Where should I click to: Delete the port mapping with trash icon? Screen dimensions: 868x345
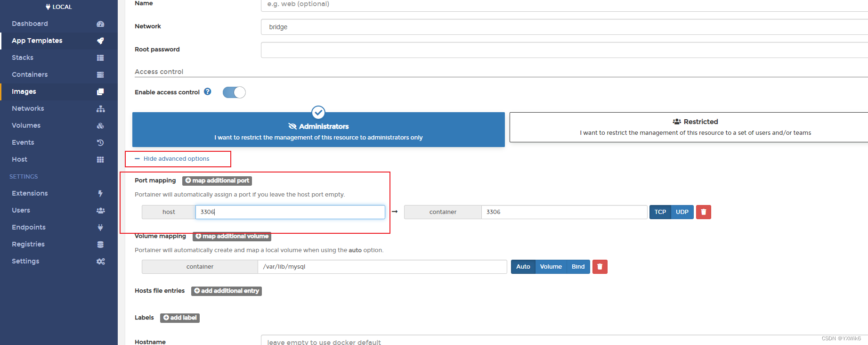point(704,212)
